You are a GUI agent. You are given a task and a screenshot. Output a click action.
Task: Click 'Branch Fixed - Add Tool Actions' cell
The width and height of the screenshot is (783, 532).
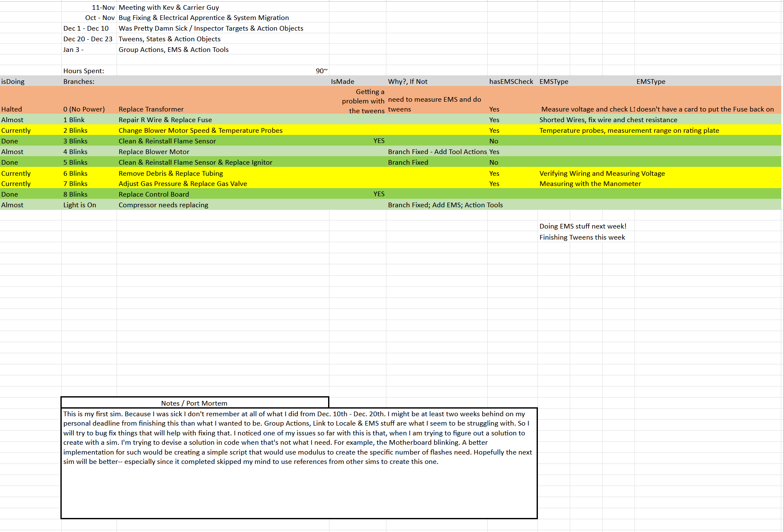[x=437, y=152]
